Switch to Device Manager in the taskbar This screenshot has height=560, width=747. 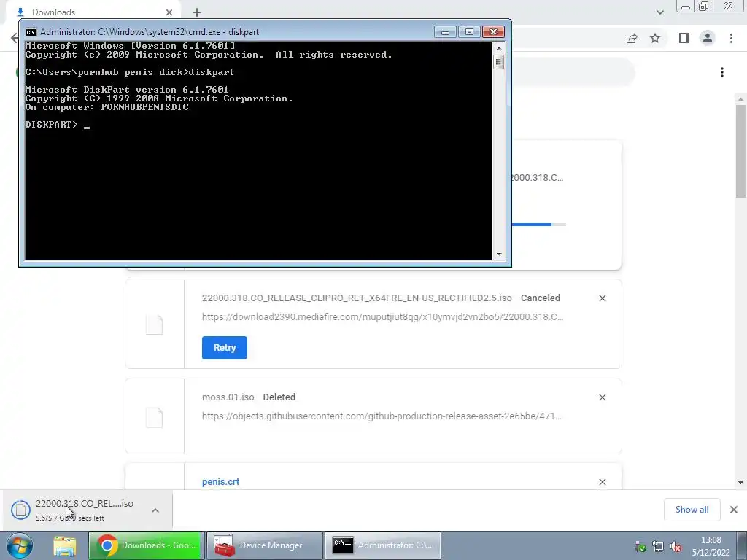265,545
